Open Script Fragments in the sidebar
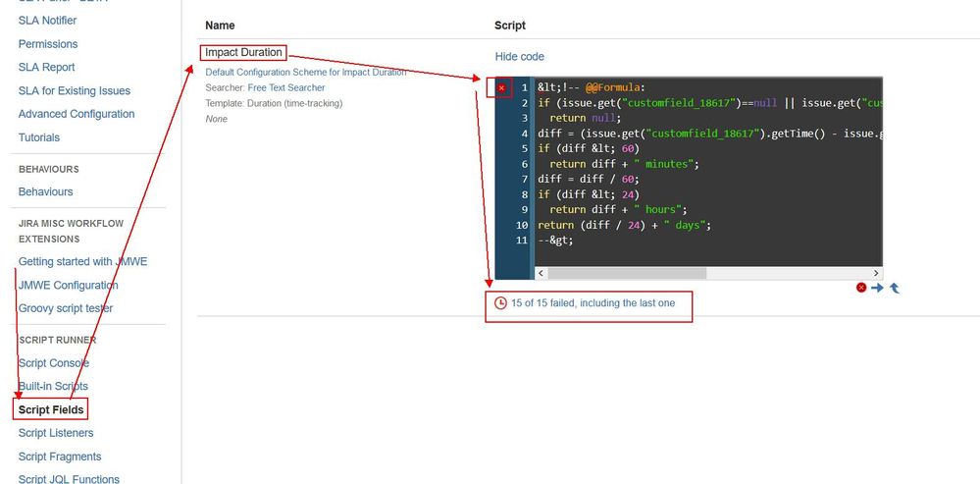 point(60,457)
